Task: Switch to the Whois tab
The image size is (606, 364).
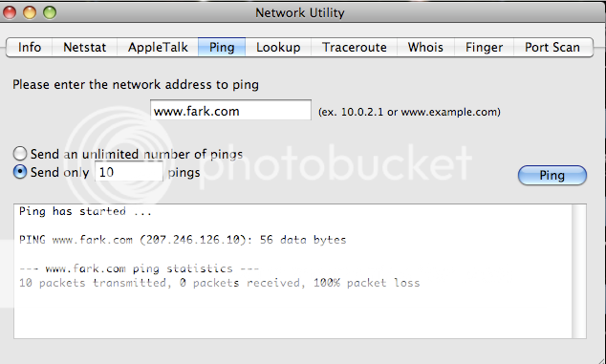Action: click(425, 47)
